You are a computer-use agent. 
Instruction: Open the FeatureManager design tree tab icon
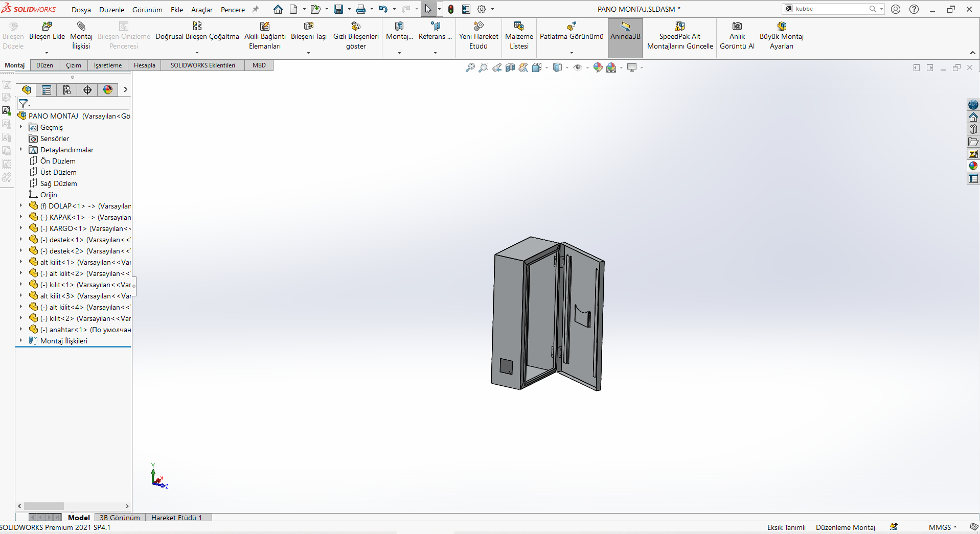coord(26,90)
